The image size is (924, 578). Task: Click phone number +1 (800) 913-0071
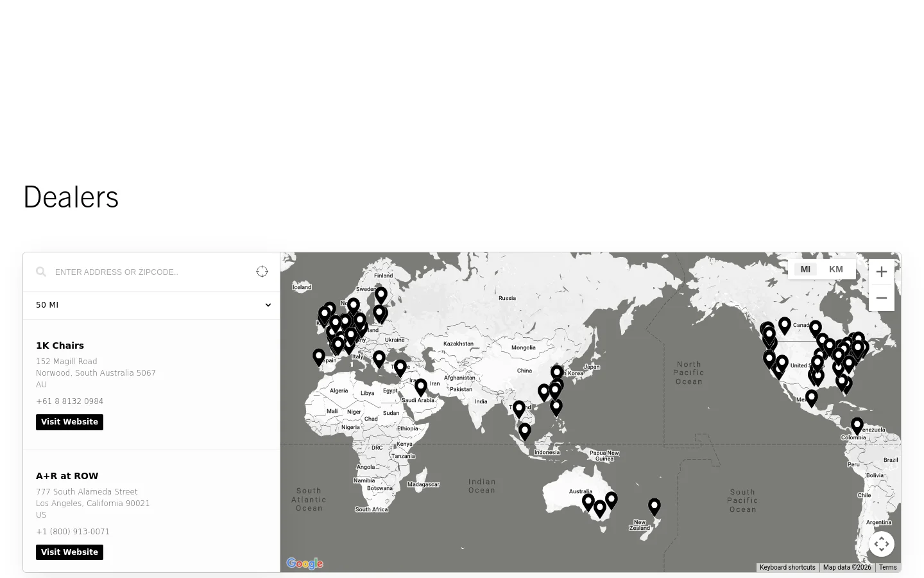(73, 532)
